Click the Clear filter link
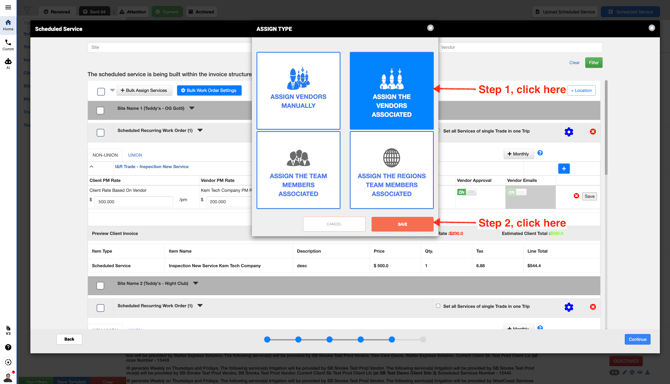670x384 pixels. 574,63
